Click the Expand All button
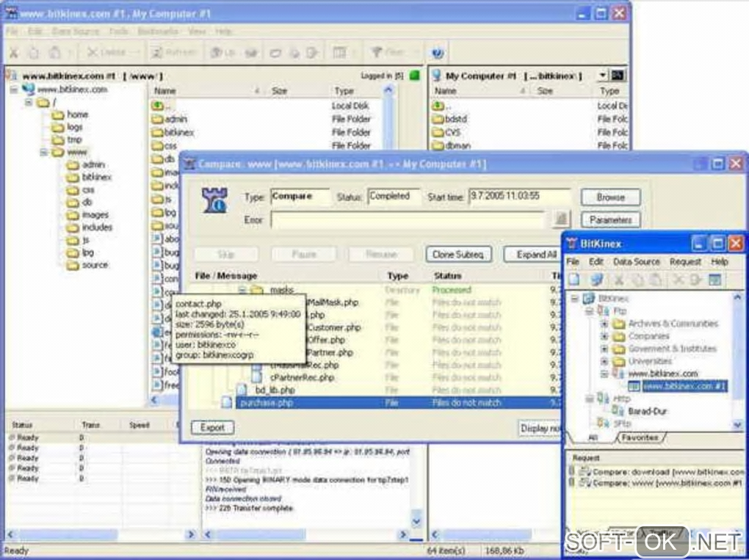The image size is (749, 560). (533, 255)
